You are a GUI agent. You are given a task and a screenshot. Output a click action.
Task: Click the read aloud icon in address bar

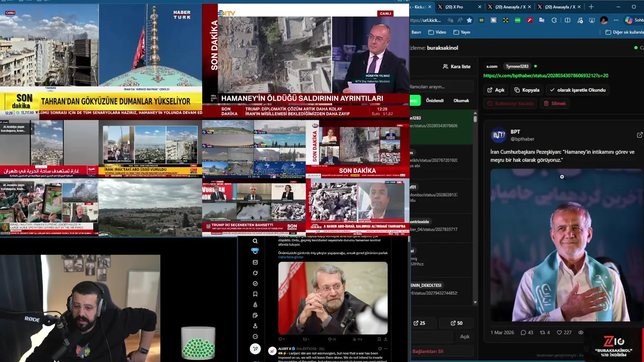point(459,20)
